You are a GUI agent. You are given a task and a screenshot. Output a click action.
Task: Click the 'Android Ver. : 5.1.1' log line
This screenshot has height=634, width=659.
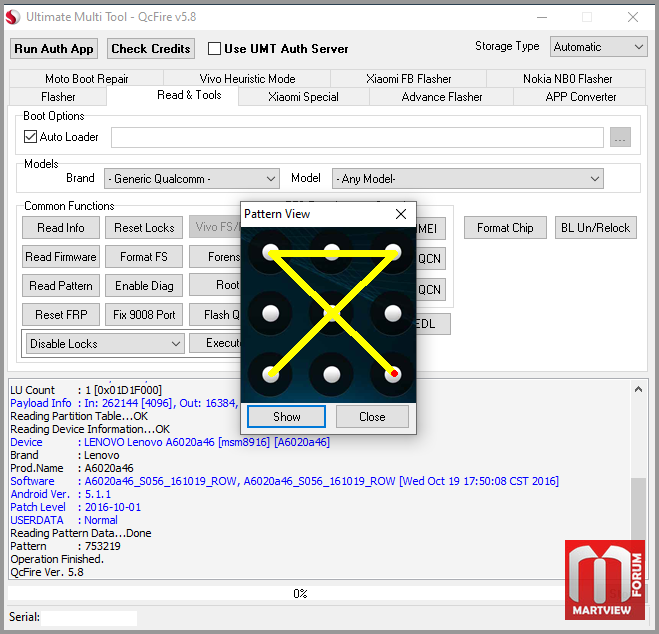pos(61,494)
